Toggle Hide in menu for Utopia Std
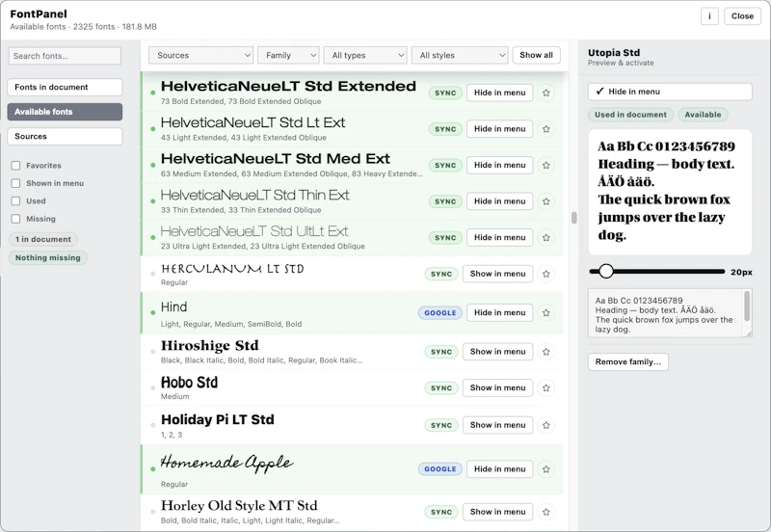The image size is (771, 532). click(670, 92)
